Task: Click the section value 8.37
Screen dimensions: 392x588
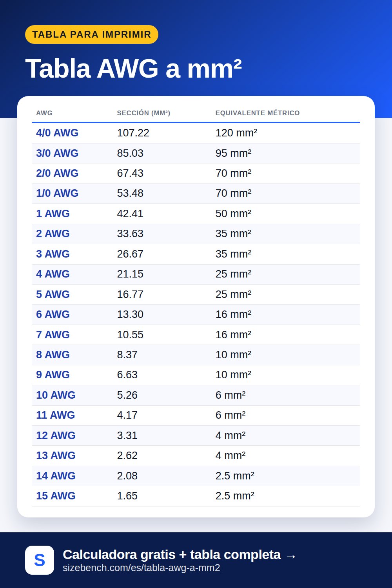Action: point(127,355)
